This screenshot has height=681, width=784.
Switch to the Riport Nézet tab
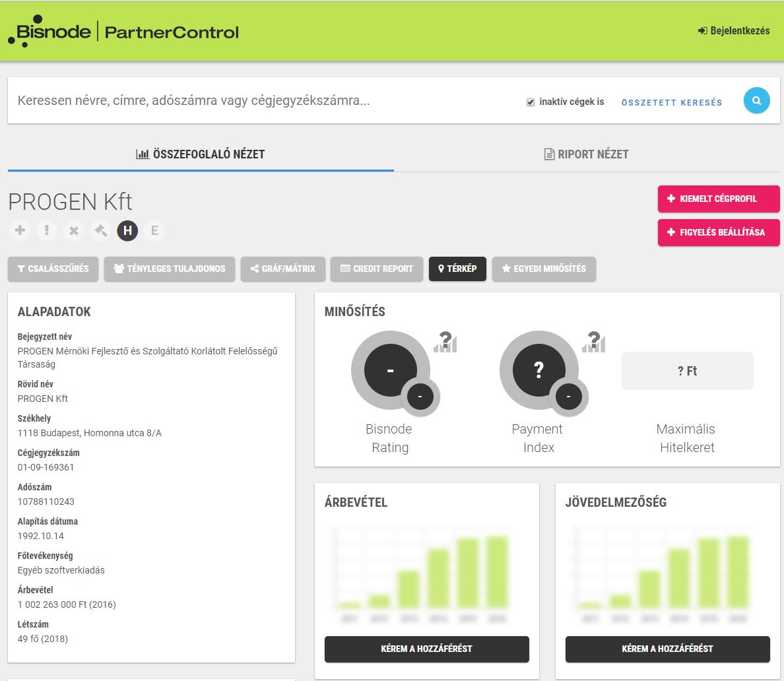point(586,154)
